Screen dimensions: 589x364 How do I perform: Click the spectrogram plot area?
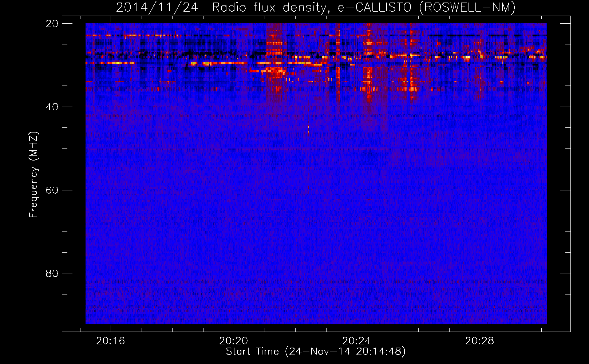click(316, 174)
